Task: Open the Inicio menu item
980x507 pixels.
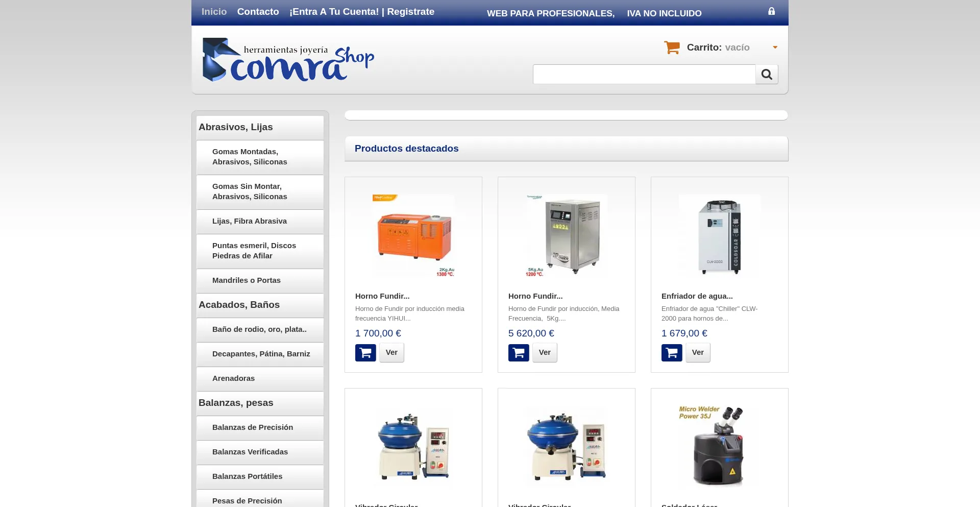Action: (x=214, y=12)
